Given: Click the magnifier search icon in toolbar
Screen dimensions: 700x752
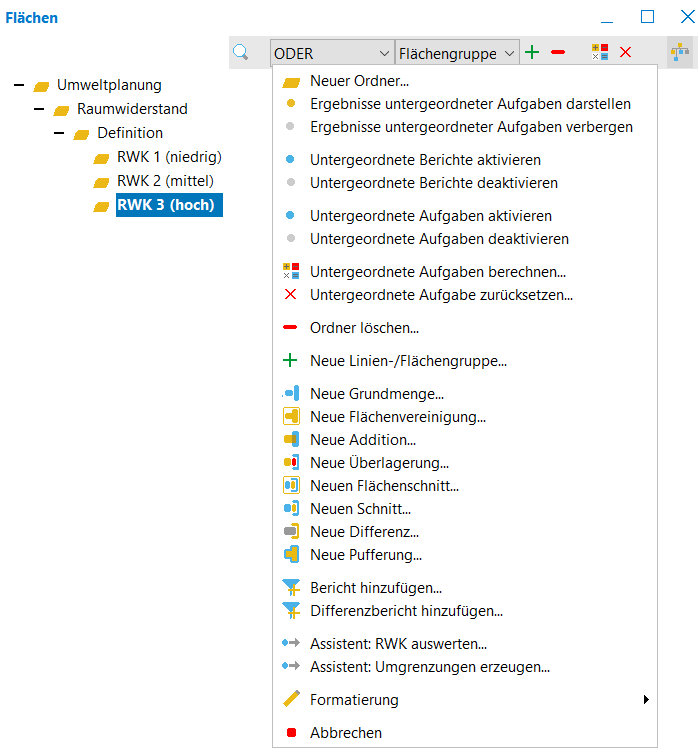Looking at the screenshot, I should click(241, 53).
